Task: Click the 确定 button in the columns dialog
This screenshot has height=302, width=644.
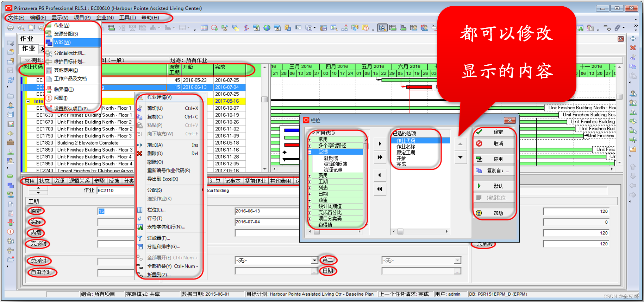Action: pos(494,132)
